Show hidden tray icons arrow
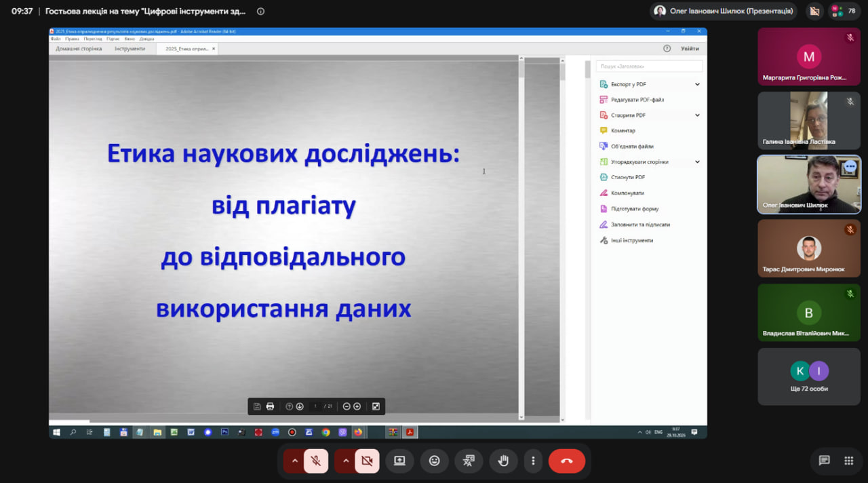 639,432
